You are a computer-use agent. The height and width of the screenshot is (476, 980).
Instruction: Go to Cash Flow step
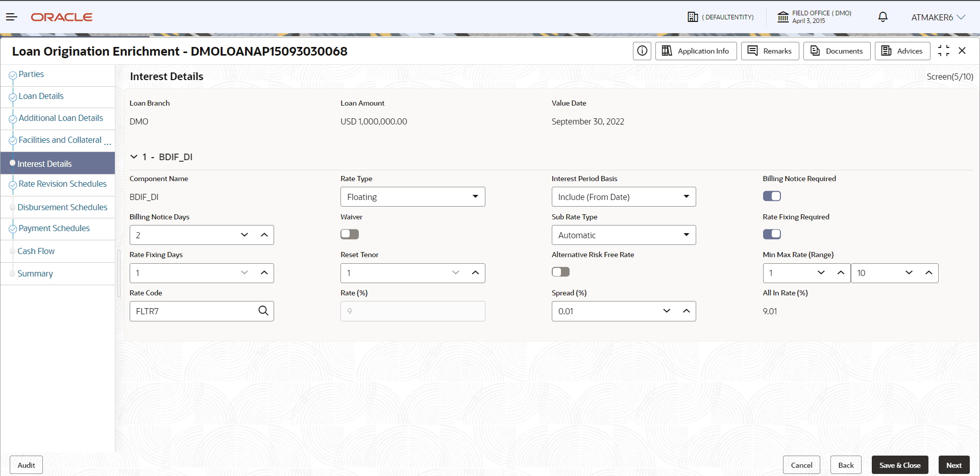pyautogui.click(x=36, y=251)
